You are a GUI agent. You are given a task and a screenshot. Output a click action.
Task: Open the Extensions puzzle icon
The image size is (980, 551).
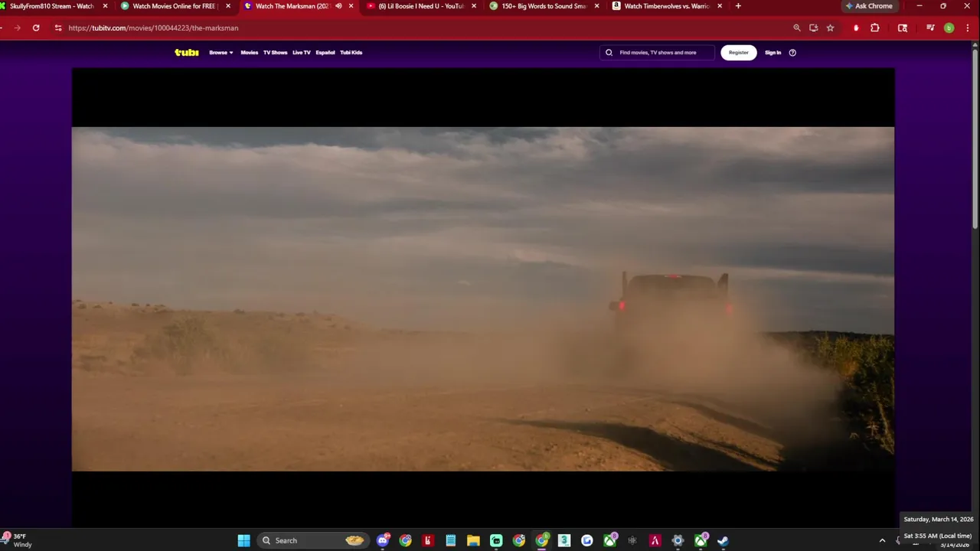tap(875, 28)
